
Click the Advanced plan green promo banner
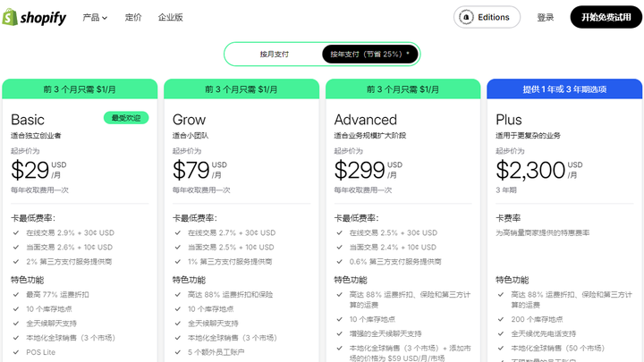[402, 89]
